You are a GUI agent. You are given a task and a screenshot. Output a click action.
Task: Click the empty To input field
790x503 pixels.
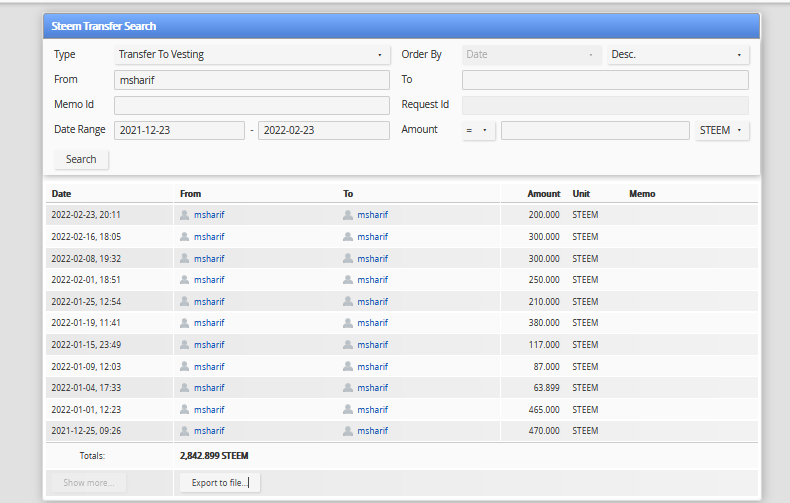pyautogui.click(x=605, y=80)
